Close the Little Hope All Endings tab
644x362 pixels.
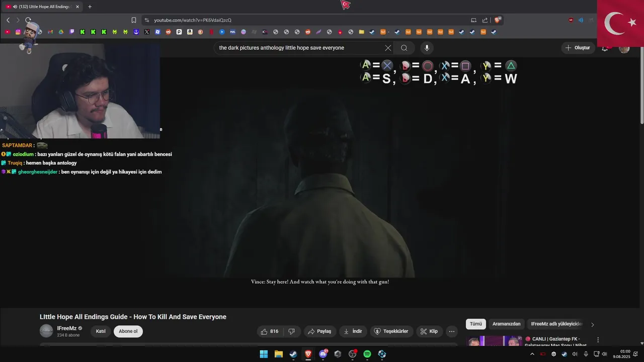[x=77, y=7]
